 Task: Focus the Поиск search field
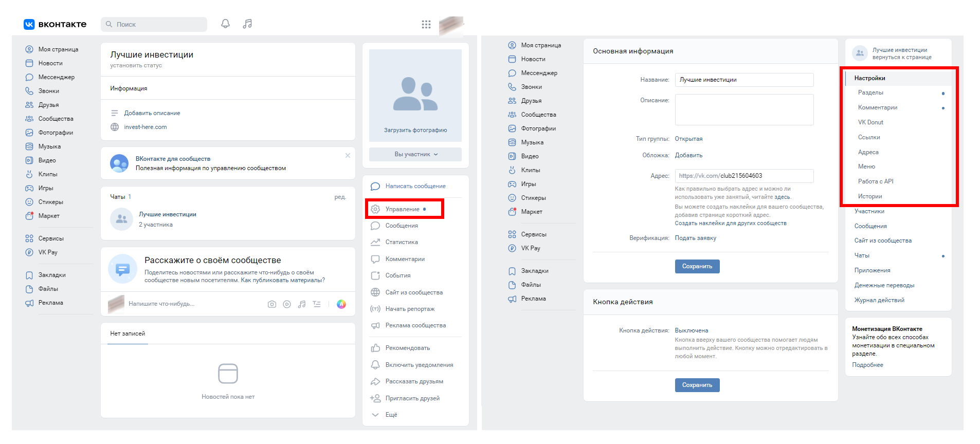(154, 24)
